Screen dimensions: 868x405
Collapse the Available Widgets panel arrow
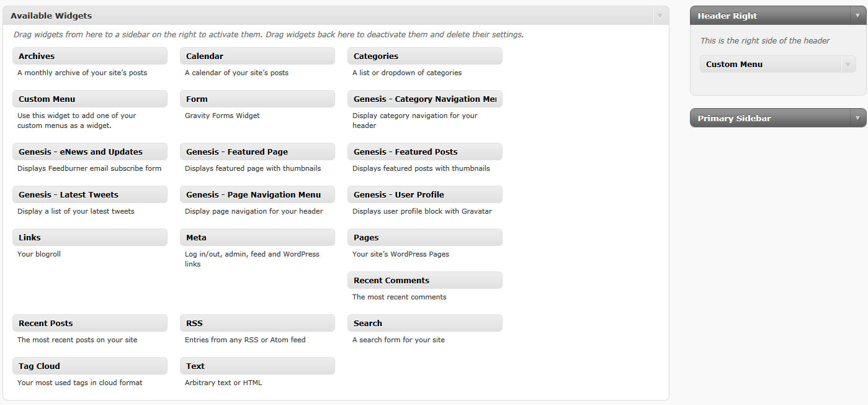click(660, 16)
